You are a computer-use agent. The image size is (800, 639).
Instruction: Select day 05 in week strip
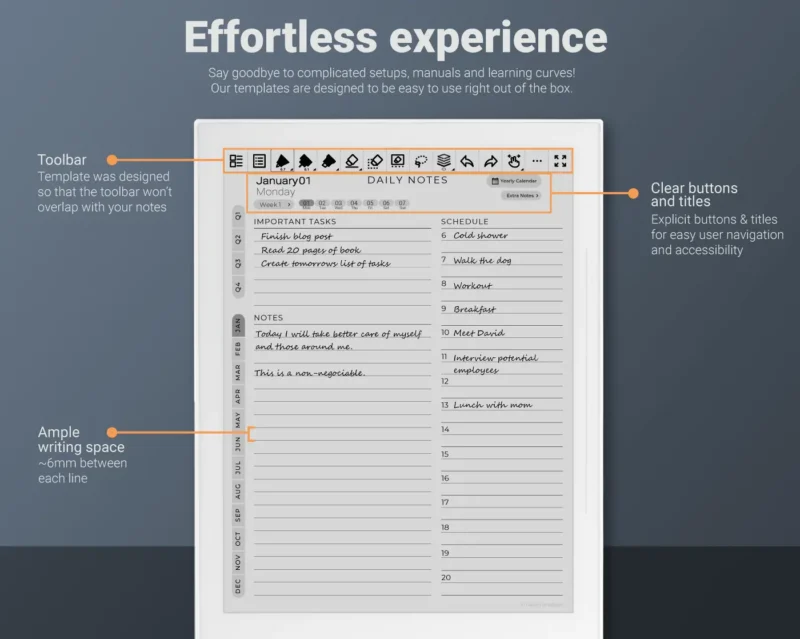[x=370, y=204]
